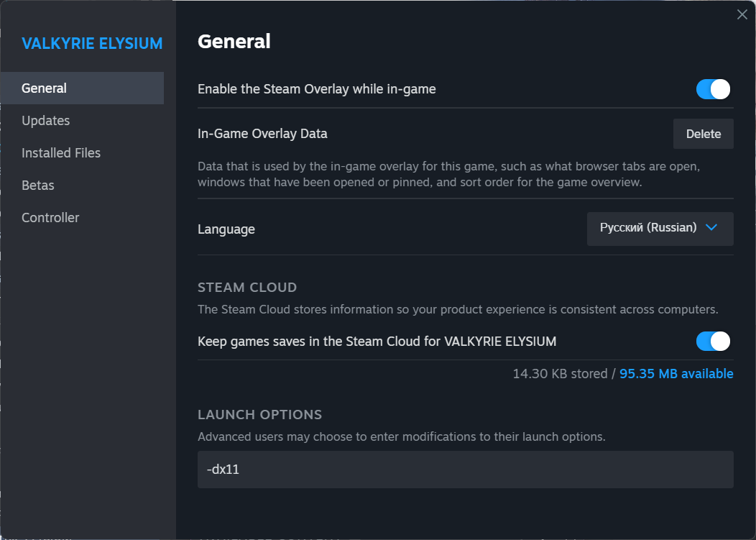Image resolution: width=756 pixels, height=540 pixels.
Task: Go to the Controller settings tab
Action: tap(50, 218)
